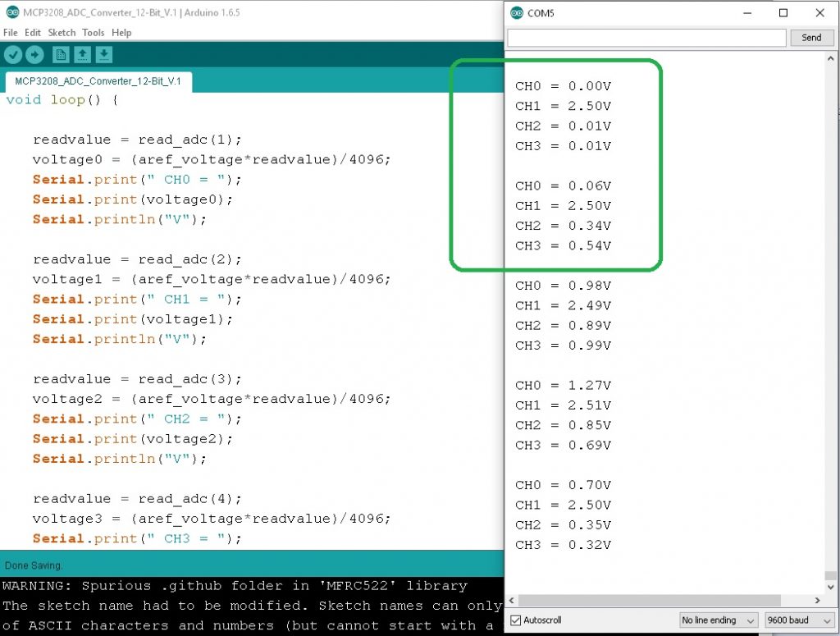Close the COM5 serial monitor window

(819, 13)
